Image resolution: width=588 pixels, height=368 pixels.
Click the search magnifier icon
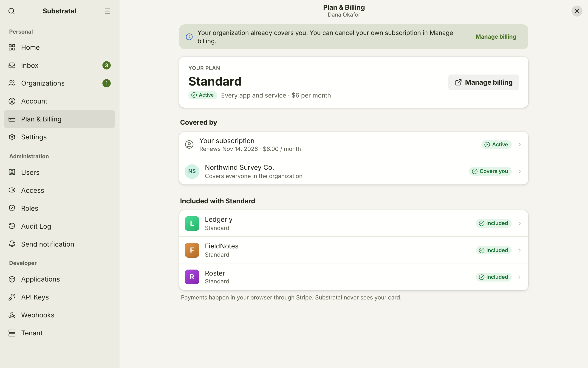tap(11, 11)
